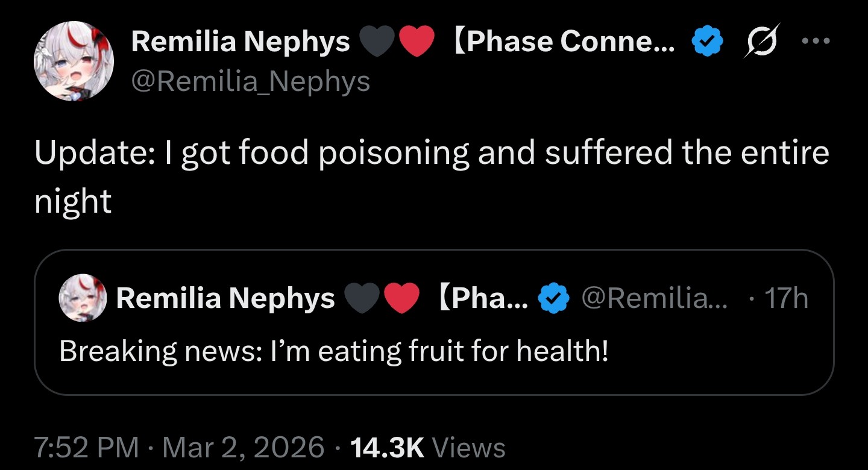Image resolution: width=868 pixels, height=470 pixels.
Task: Click the red heart emoji in the main display name
Action: click(x=417, y=42)
